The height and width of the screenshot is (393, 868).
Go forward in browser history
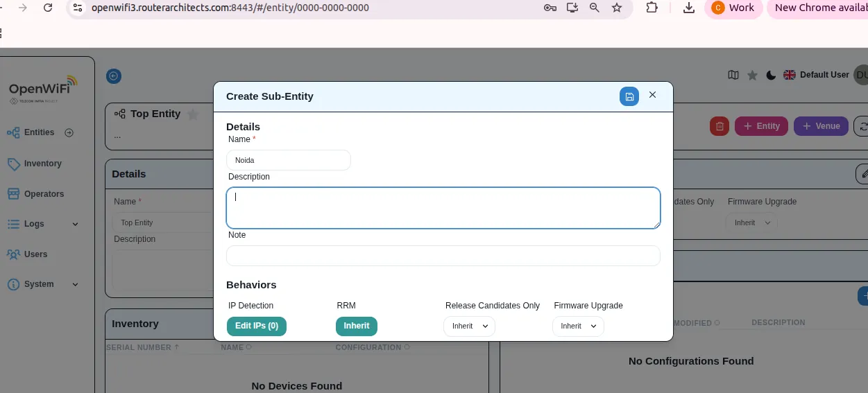coord(23,8)
